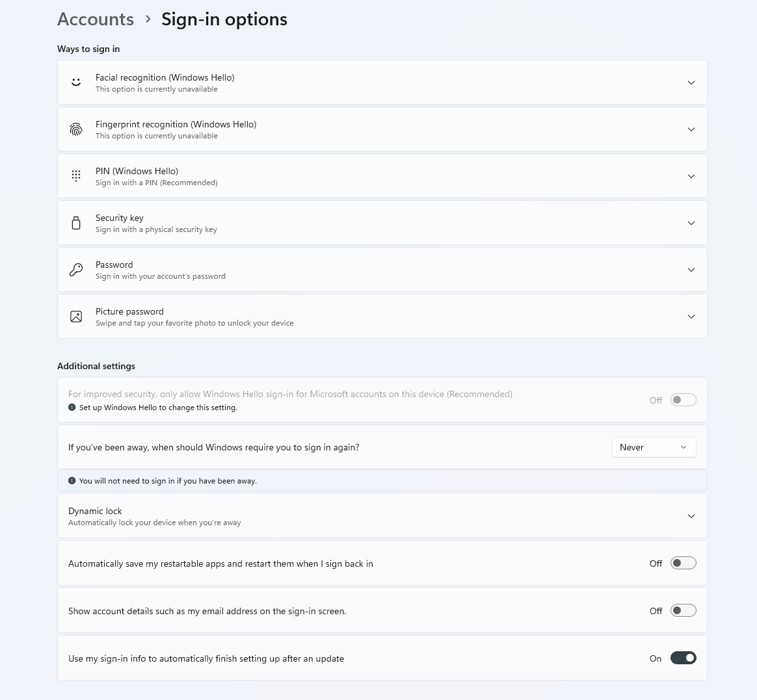Screen dimensions: 757x700
Task: Open the Security key sign-in row
Action: click(x=382, y=223)
